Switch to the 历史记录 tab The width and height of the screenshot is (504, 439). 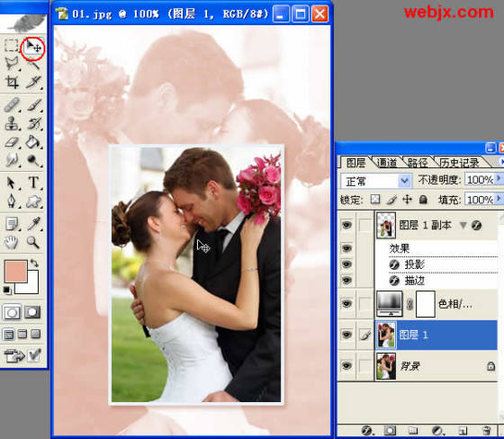point(459,163)
